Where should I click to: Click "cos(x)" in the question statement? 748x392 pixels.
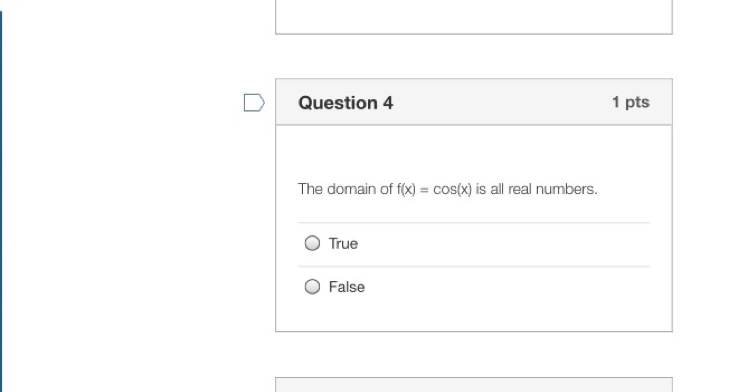[x=452, y=189]
